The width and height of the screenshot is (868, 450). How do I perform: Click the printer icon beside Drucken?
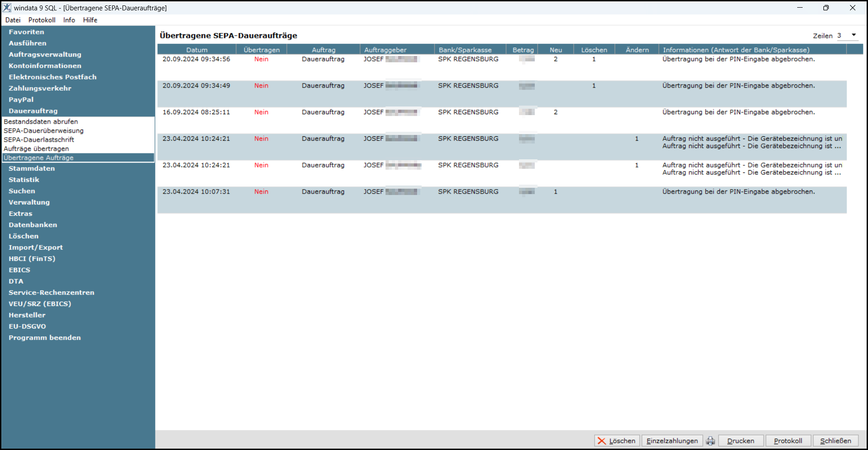[711, 441]
